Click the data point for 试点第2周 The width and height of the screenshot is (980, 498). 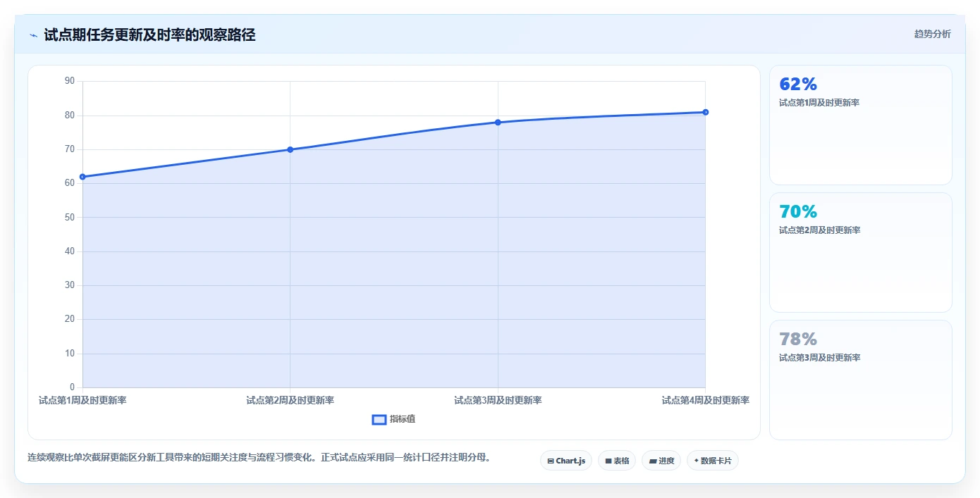point(290,149)
